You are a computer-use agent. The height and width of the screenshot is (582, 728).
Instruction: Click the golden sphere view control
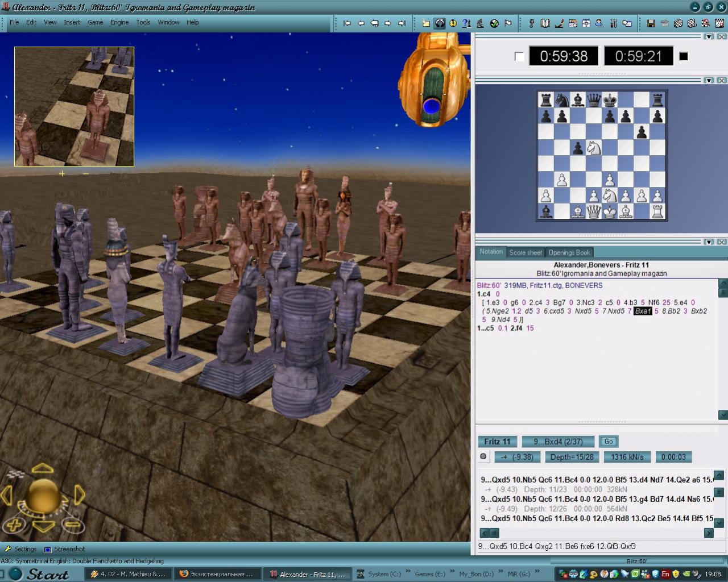point(43,496)
